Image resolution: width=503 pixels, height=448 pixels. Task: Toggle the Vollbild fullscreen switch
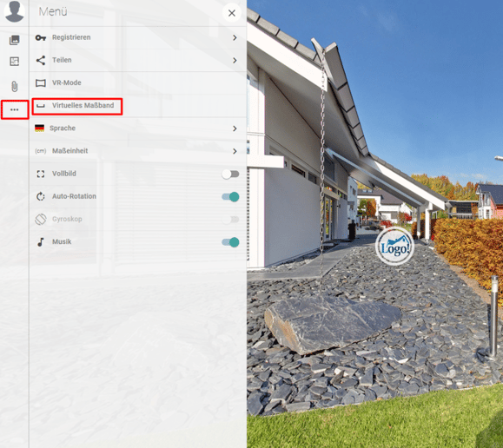[x=230, y=175]
